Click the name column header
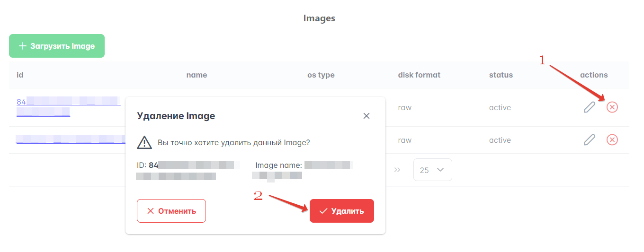The image size is (644, 252). coord(197,75)
